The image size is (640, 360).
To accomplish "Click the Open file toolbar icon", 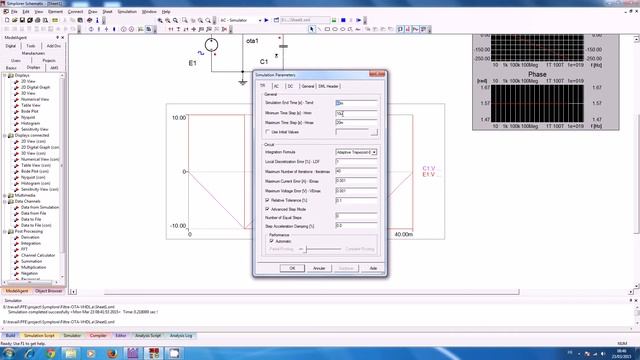I will click(15, 20).
